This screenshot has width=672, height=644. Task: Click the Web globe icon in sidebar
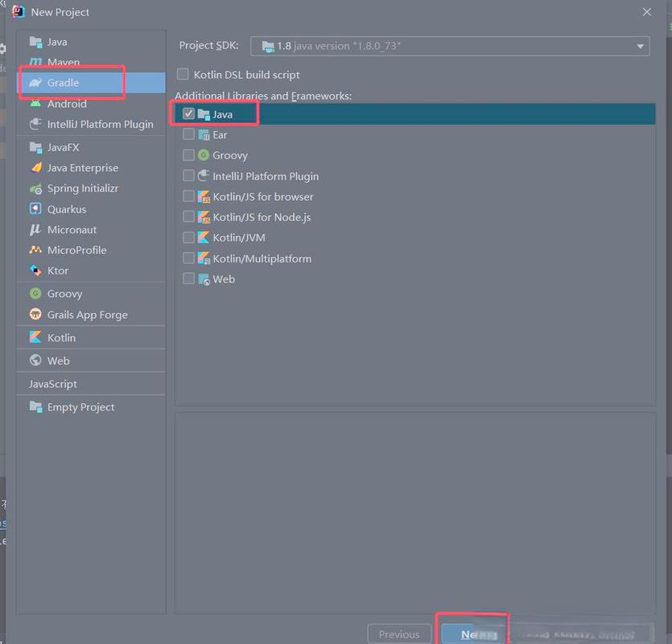tap(35, 360)
